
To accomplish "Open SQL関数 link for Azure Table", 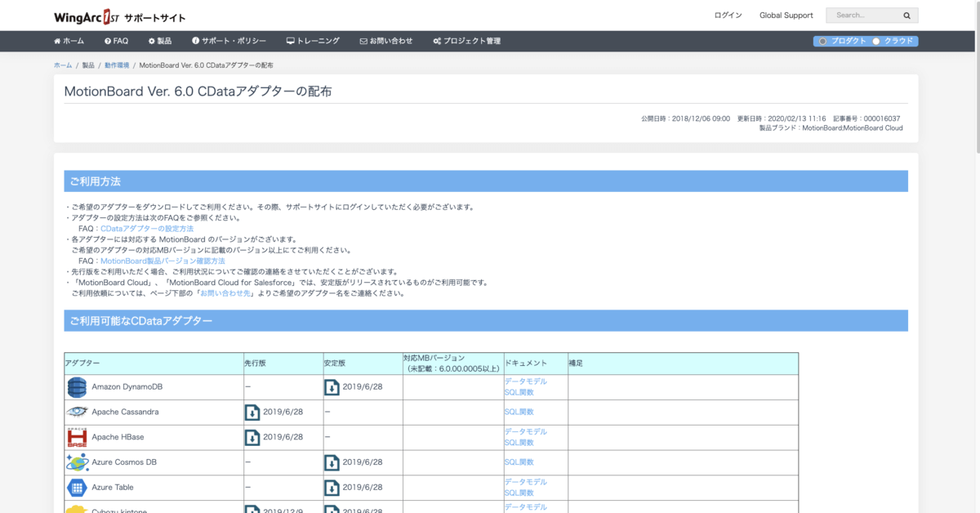I will coord(519,493).
